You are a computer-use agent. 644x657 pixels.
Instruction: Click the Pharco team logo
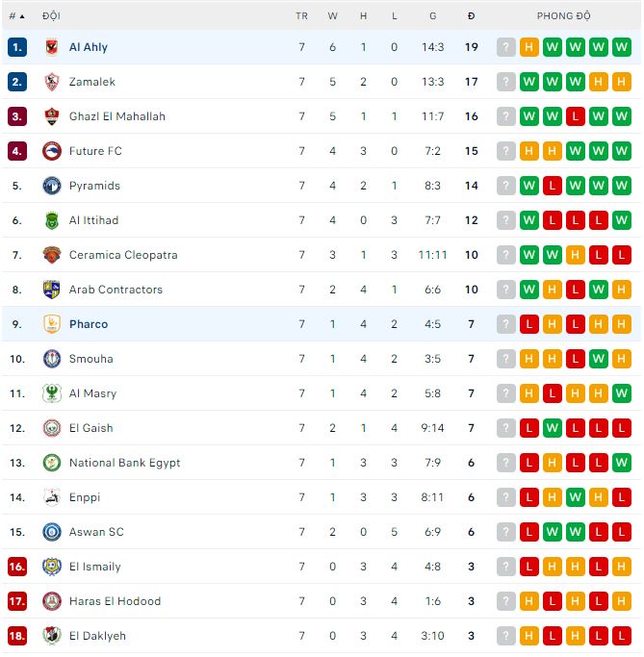pyautogui.click(x=52, y=324)
